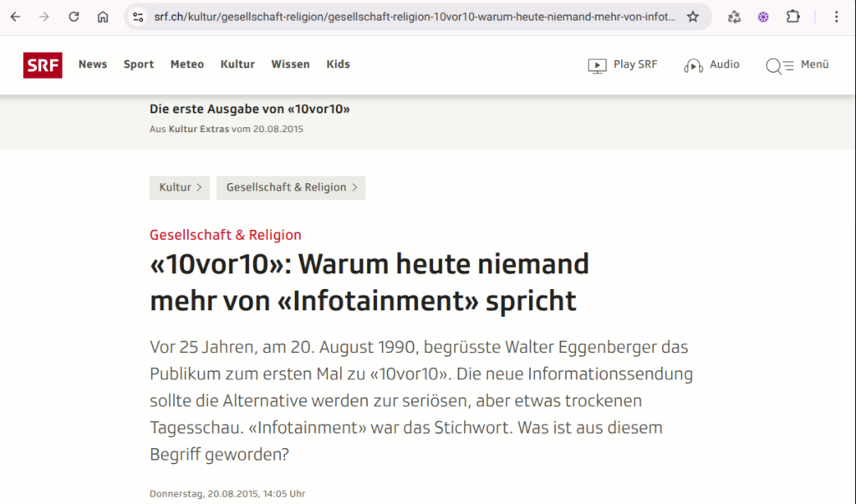
Task: Expand the Menü search menu
Action: click(797, 65)
